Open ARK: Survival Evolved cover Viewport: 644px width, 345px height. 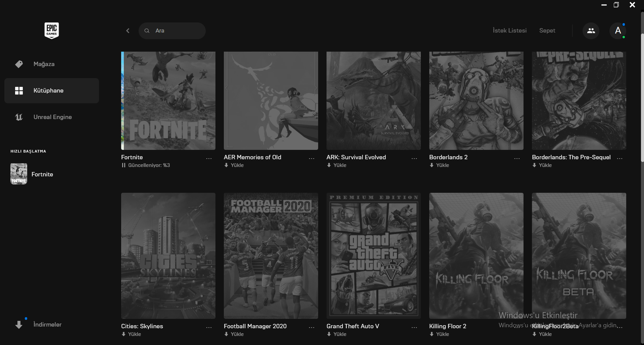374,101
